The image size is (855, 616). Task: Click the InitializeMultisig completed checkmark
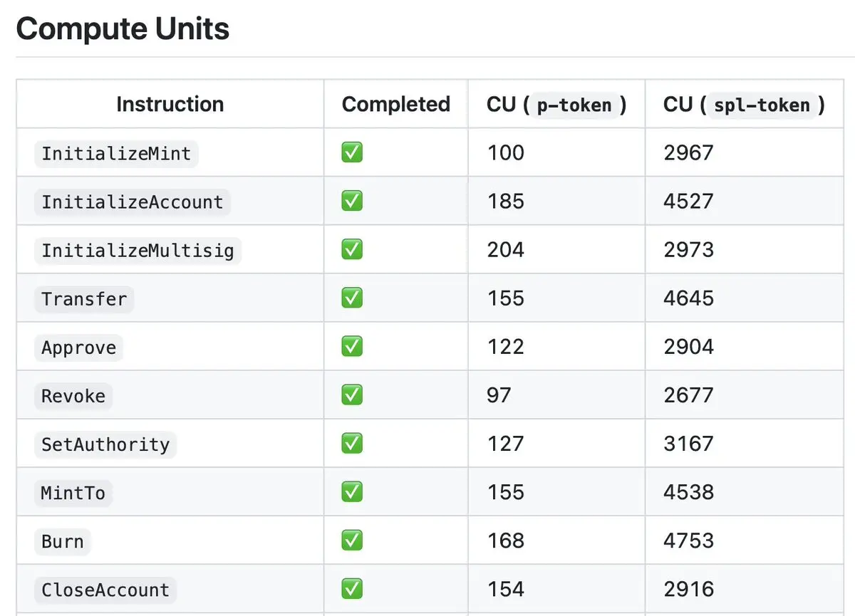click(x=352, y=250)
